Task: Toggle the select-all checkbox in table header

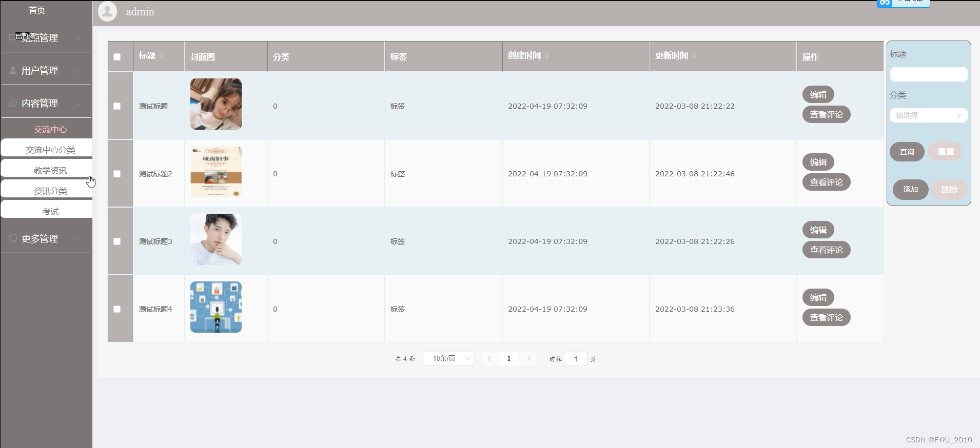Action: point(117,57)
